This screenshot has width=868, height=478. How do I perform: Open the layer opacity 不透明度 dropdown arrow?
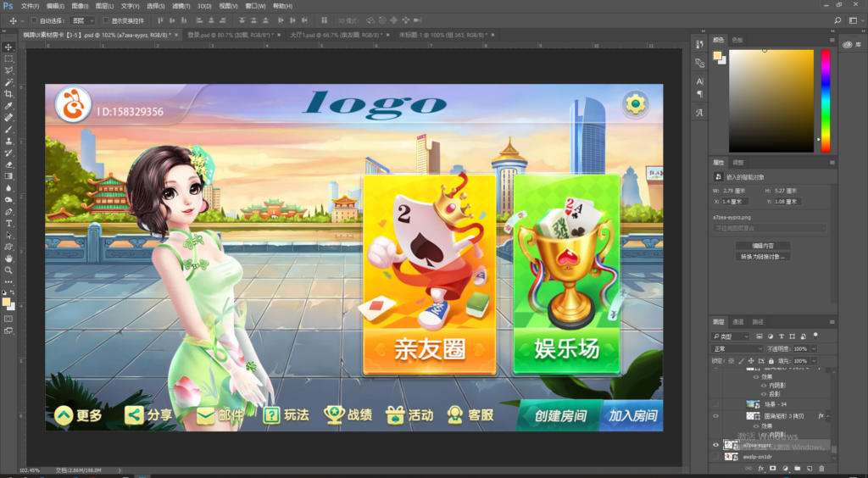(x=815, y=348)
